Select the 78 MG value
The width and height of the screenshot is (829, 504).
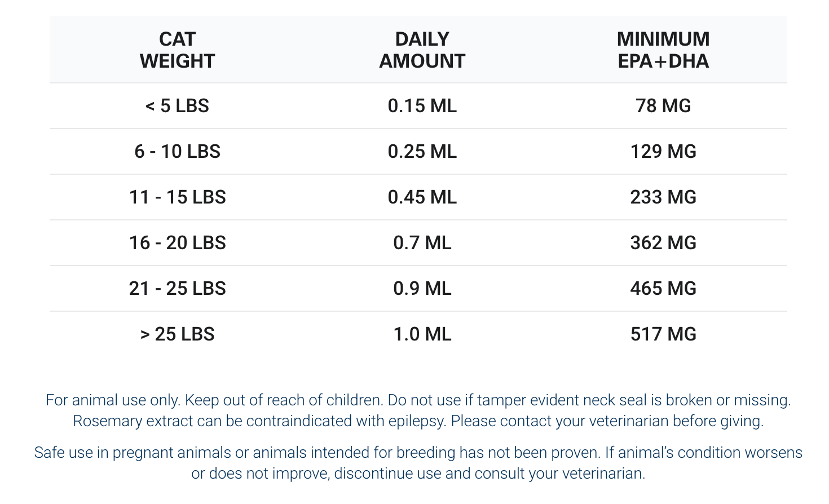point(663,106)
